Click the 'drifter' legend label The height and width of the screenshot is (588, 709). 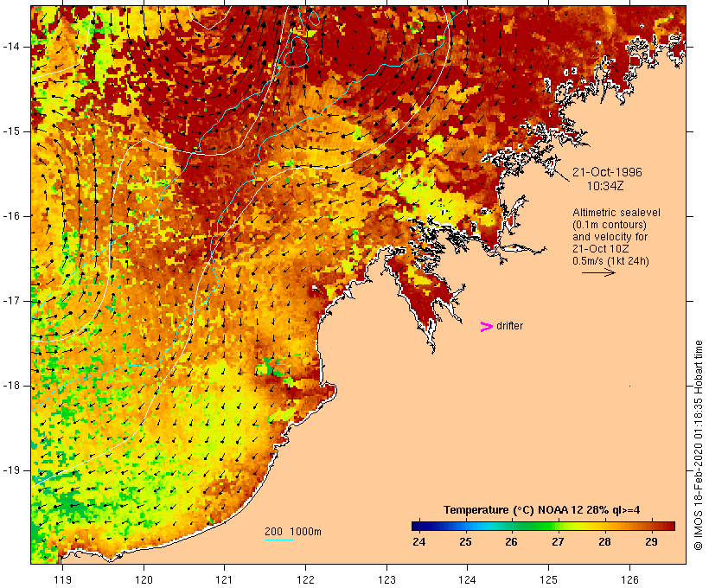(x=509, y=326)
